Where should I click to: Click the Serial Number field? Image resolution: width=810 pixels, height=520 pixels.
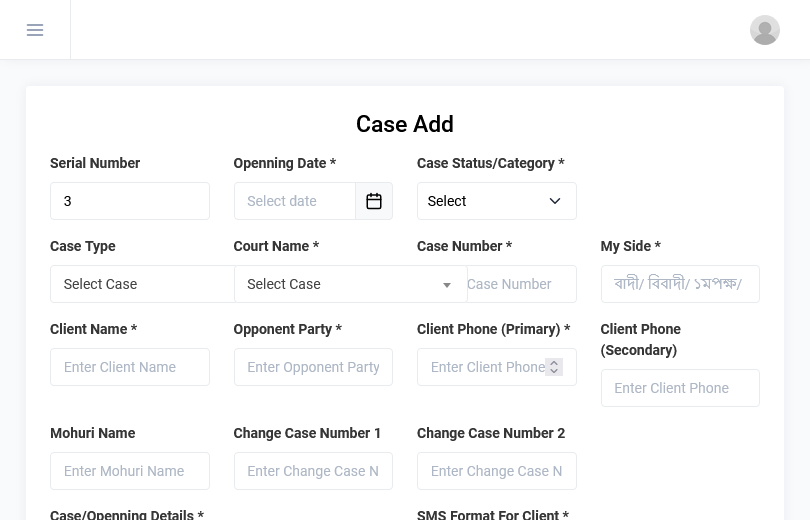(x=130, y=201)
